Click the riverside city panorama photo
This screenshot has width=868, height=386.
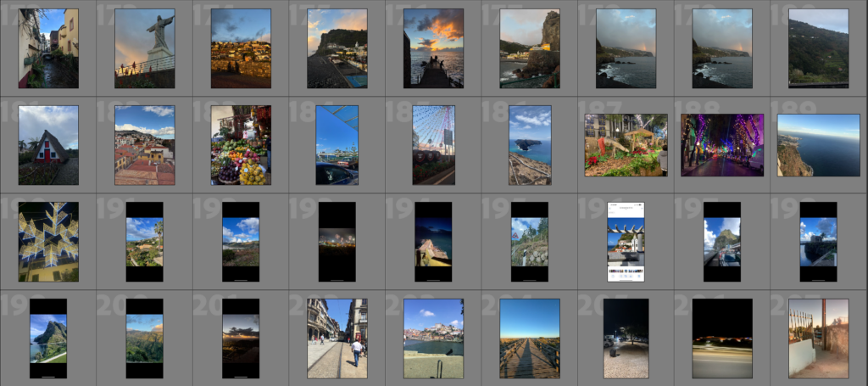pyautogui.click(x=433, y=338)
